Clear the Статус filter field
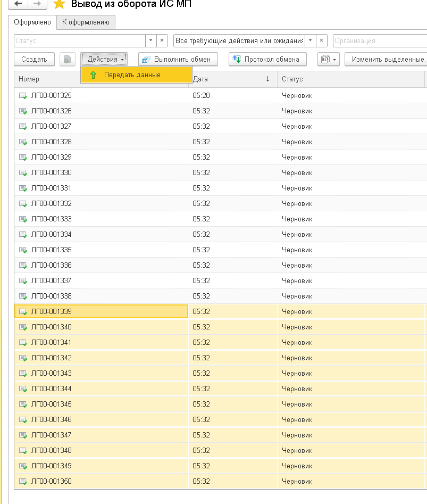Viewport: 427px width, 504px height. click(x=162, y=41)
